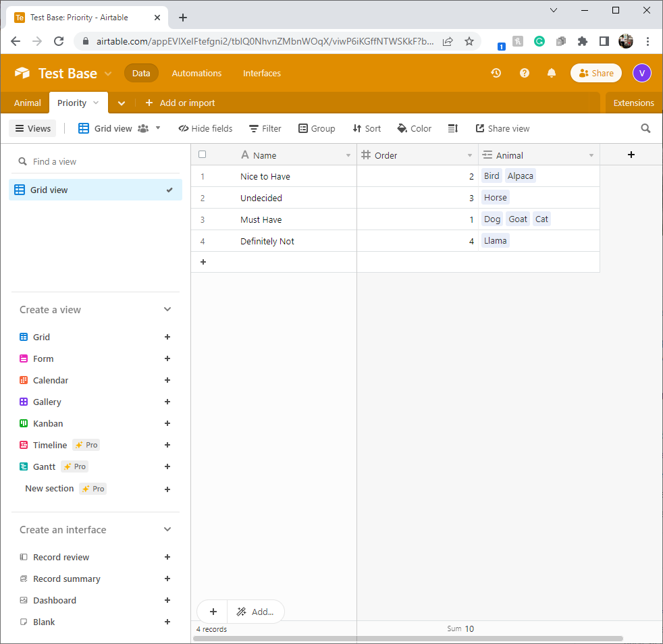This screenshot has width=663, height=644.
Task: Collapse the Create an interface section
Action: [167, 529]
